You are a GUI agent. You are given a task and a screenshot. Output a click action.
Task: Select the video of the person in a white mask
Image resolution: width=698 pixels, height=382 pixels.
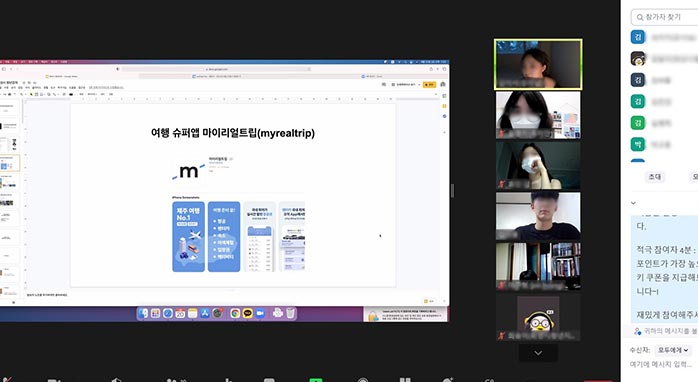click(538, 115)
